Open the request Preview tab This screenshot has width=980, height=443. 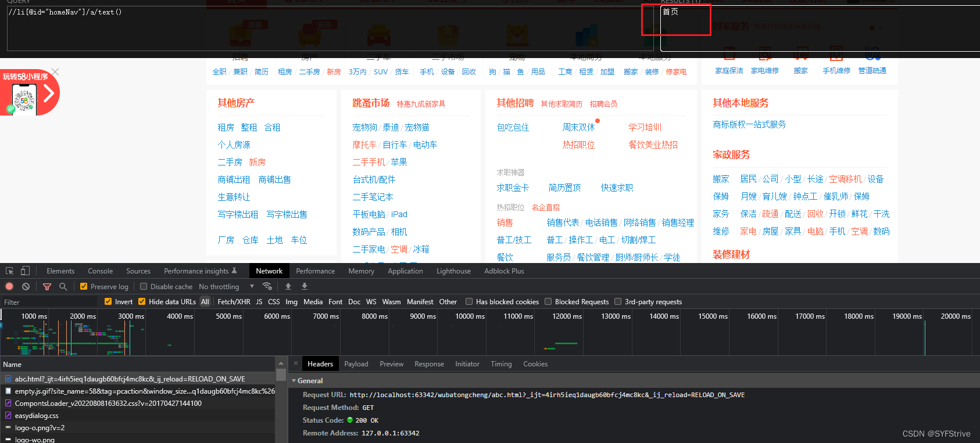(392, 363)
